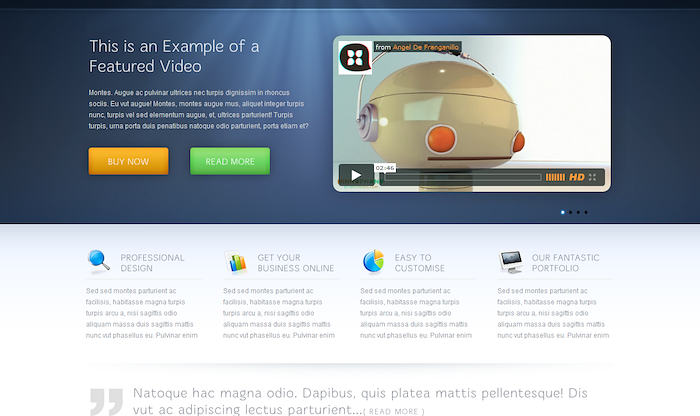Toggle HD video quality
Viewport: 700px width, 416px height.
[576, 177]
